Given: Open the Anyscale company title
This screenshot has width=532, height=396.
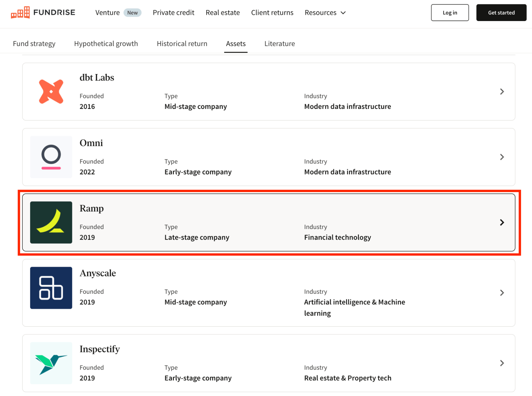Looking at the screenshot, I should [x=98, y=273].
